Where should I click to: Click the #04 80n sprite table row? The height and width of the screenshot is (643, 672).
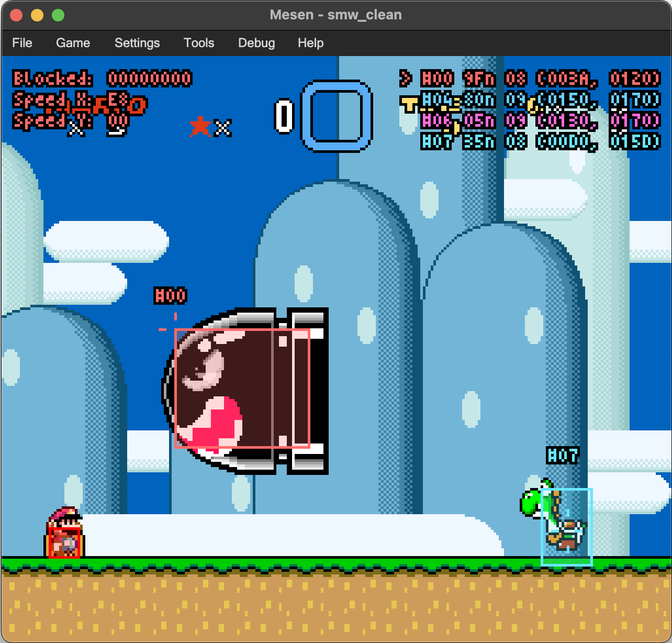pos(541,99)
